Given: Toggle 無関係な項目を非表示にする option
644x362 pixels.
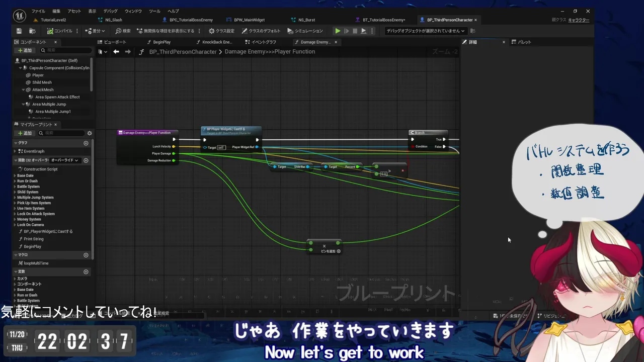Looking at the screenshot, I should [x=165, y=31].
